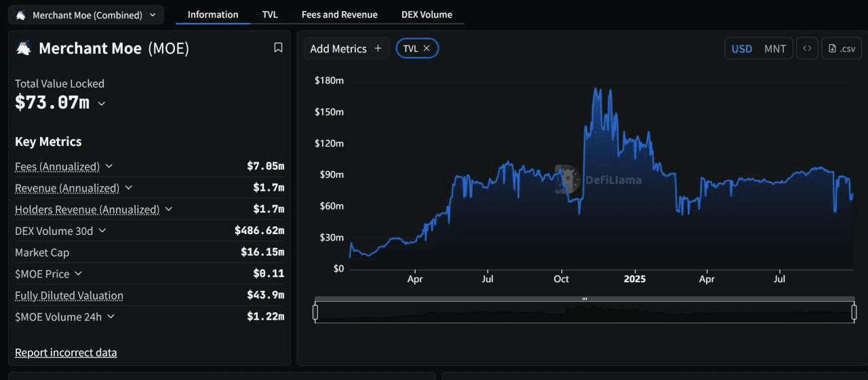Click the Market Cap label

pos(42,252)
